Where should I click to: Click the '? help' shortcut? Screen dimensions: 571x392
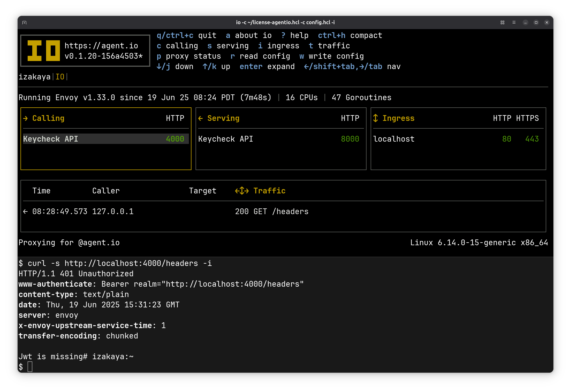pyautogui.click(x=295, y=35)
